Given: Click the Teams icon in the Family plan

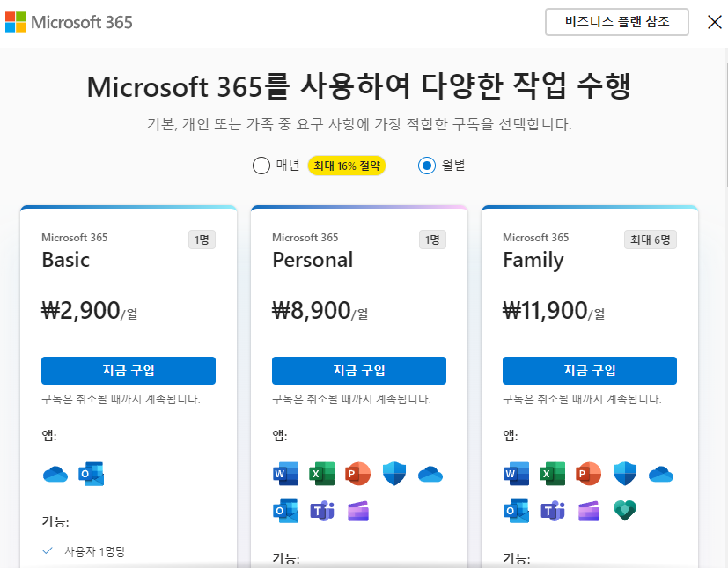Looking at the screenshot, I should tap(553, 511).
